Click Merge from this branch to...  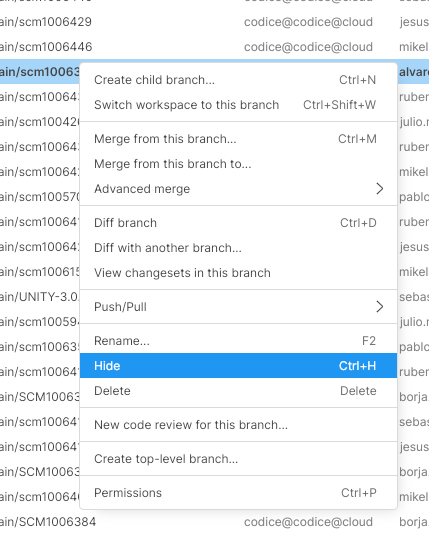(238, 164)
